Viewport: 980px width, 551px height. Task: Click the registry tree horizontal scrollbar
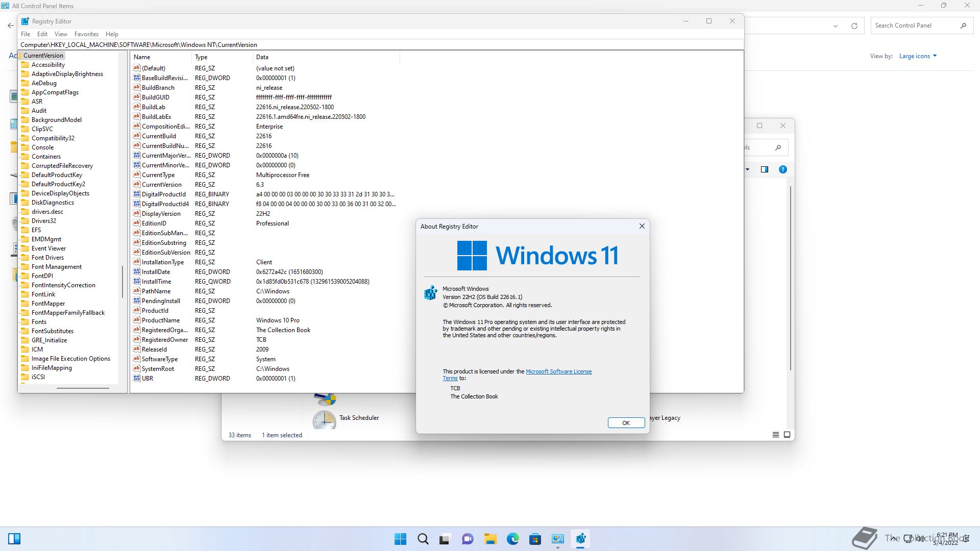(83, 388)
